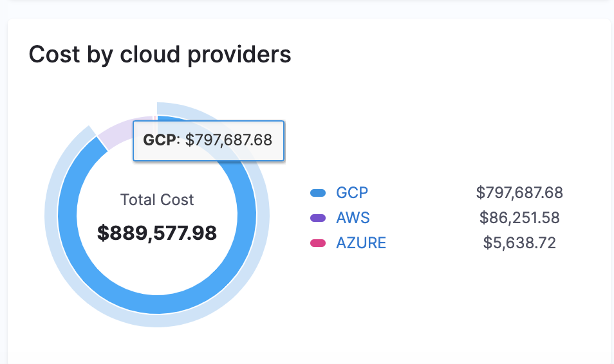Click the blue GCP legend swatch
The image size is (614, 364).
pos(318,192)
